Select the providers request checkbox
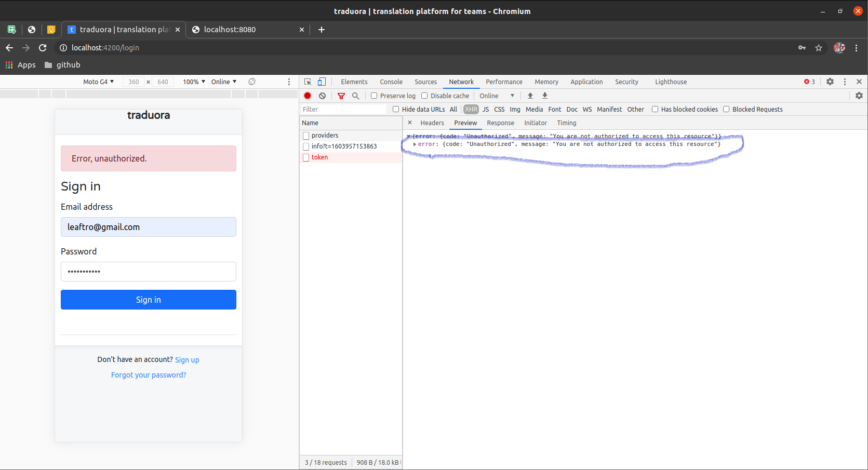Viewport: 868px width, 470px height. [306, 136]
